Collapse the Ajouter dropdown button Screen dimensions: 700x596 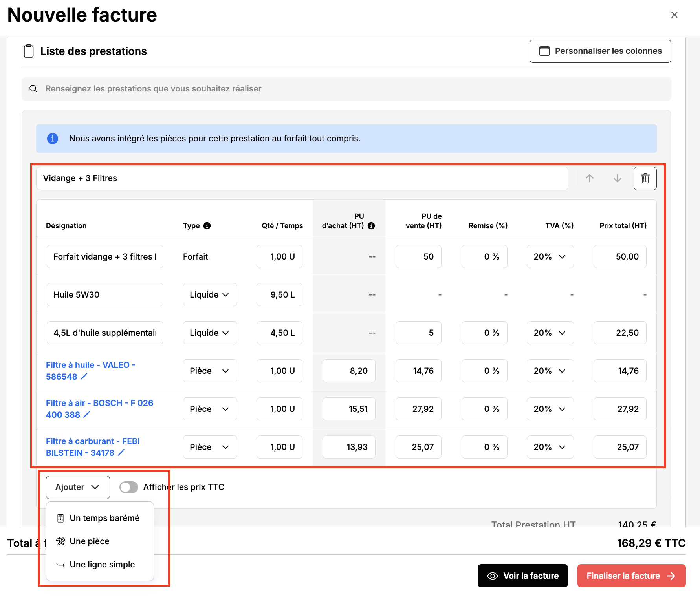(x=78, y=487)
